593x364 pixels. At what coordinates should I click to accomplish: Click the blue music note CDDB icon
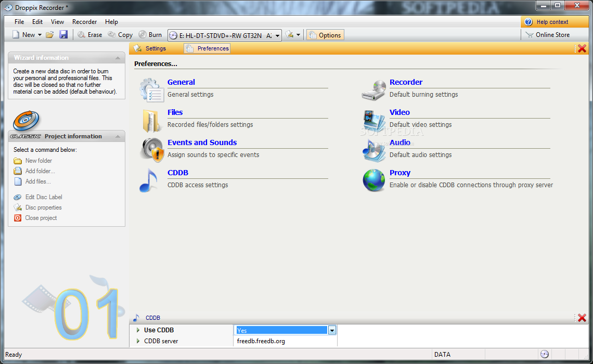pos(149,180)
